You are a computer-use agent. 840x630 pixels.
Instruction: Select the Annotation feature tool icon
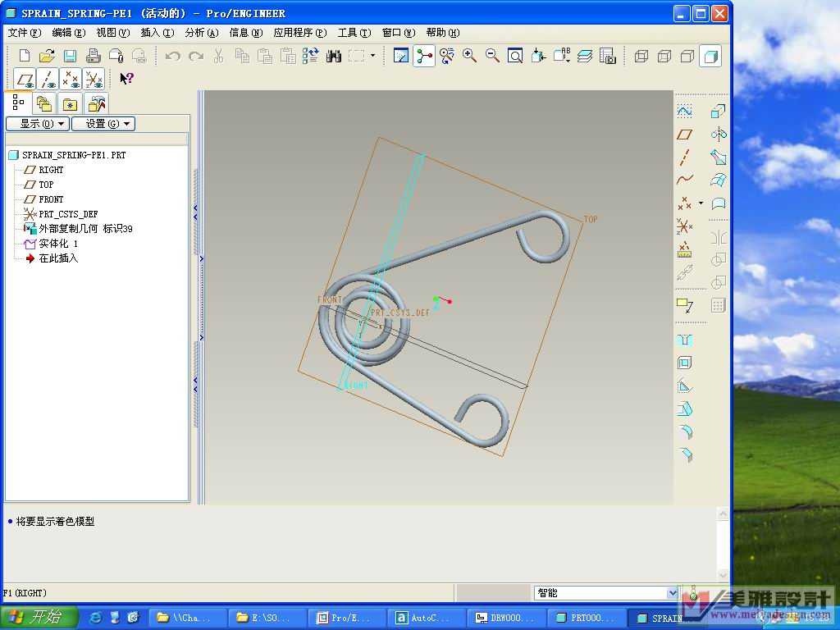(685, 305)
